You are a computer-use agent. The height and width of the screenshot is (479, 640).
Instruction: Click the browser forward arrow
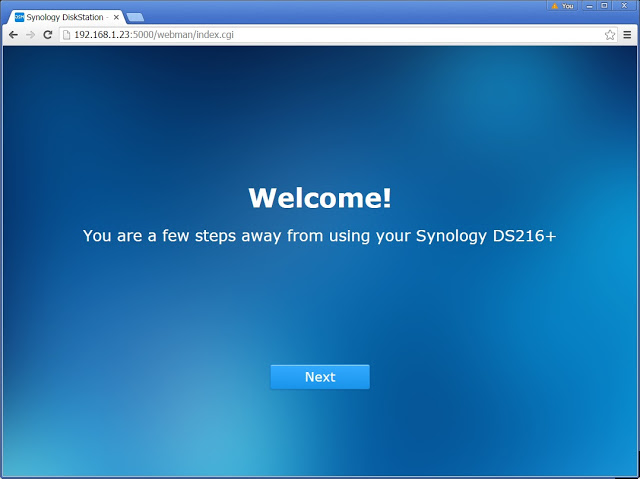pos(30,35)
